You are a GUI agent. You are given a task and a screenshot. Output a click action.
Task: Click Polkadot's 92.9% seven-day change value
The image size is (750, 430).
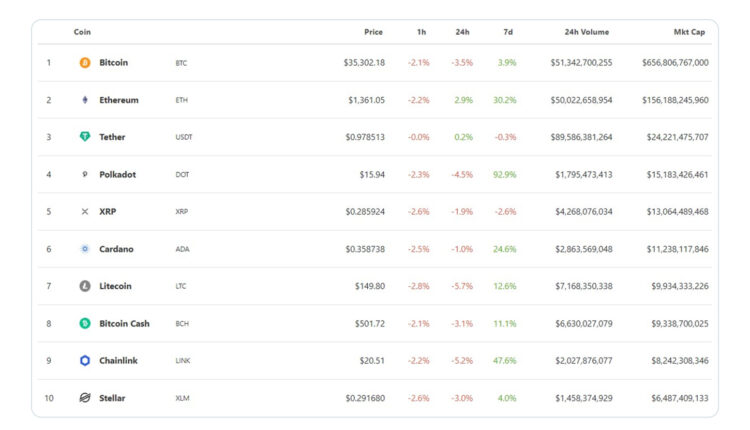point(504,175)
